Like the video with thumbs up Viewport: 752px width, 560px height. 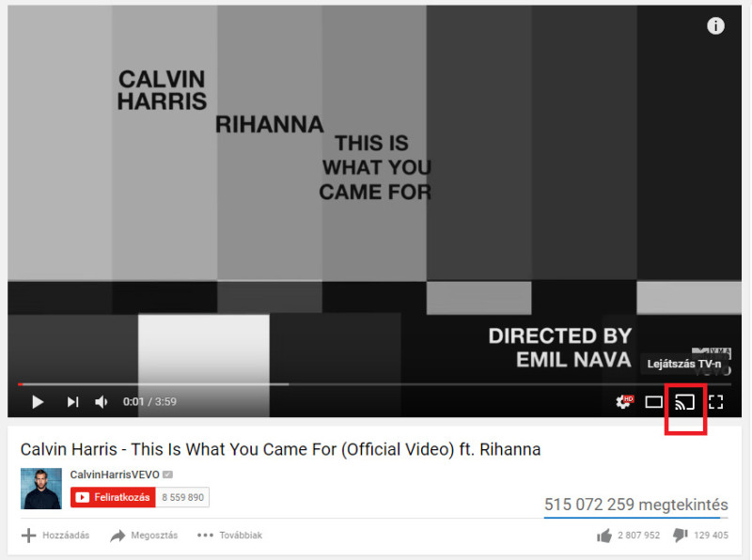[604, 535]
